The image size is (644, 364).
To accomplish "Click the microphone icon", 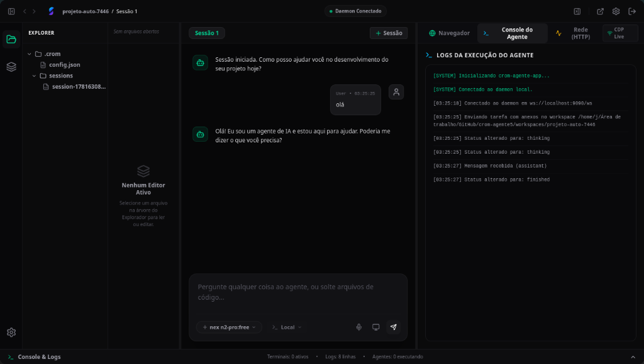I will click(359, 327).
